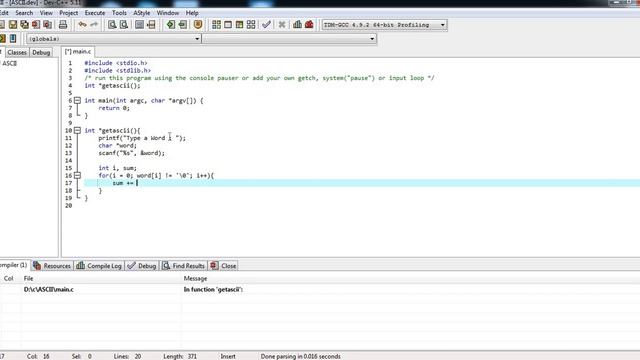Screen dimensions: 640x360
Task: Select the main.c editor tab
Action: coord(78,52)
